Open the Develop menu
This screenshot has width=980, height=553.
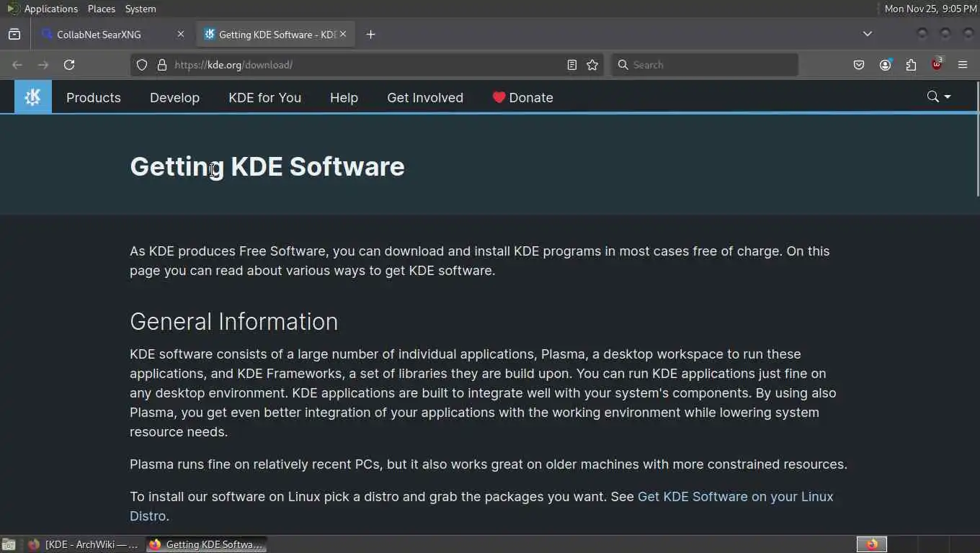[x=174, y=98]
